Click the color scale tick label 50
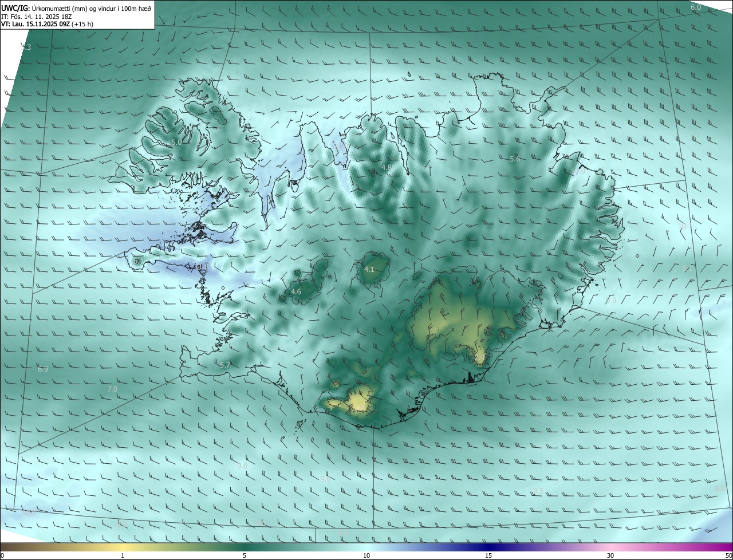The width and height of the screenshot is (733, 560). pos(728,556)
